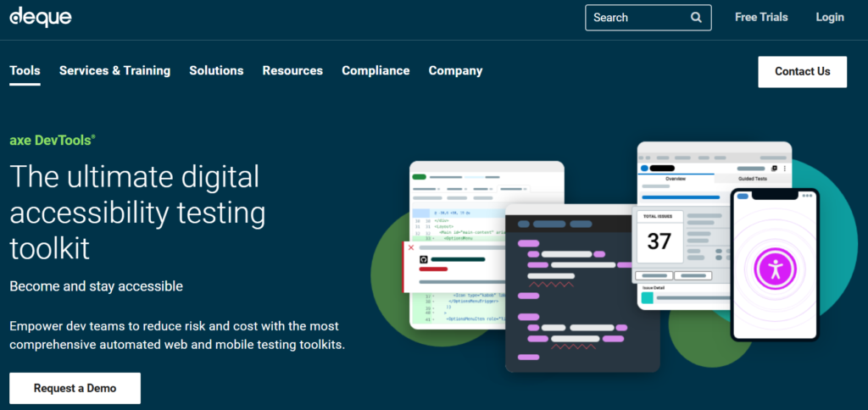
Task: Click the Request a Demo button
Action: 75,388
